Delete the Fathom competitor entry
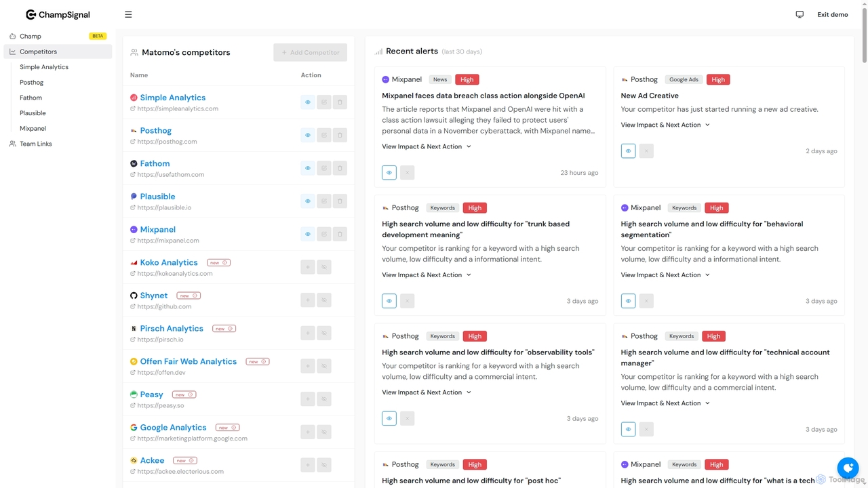Image resolution: width=868 pixels, height=488 pixels. pyautogui.click(x=340, y=168)
